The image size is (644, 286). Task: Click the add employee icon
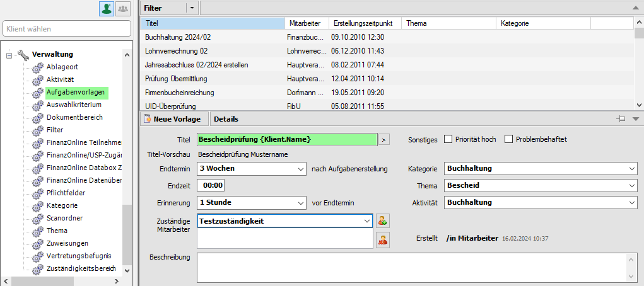pyautogui.click(x=383, y=220)
